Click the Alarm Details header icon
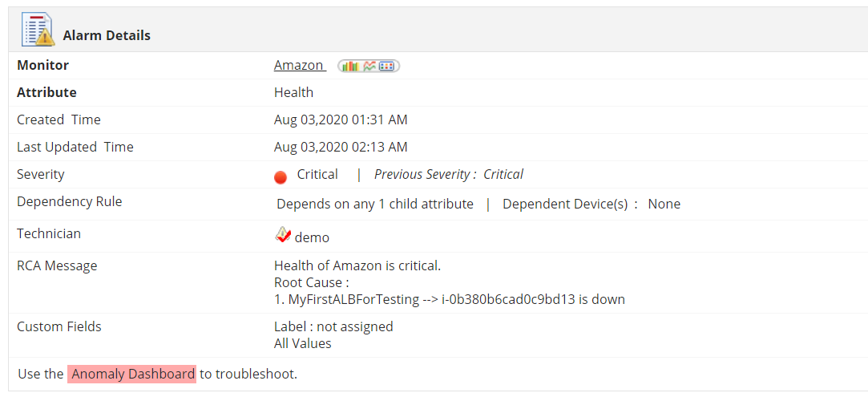Screen dimensions: 868x401 36,30
